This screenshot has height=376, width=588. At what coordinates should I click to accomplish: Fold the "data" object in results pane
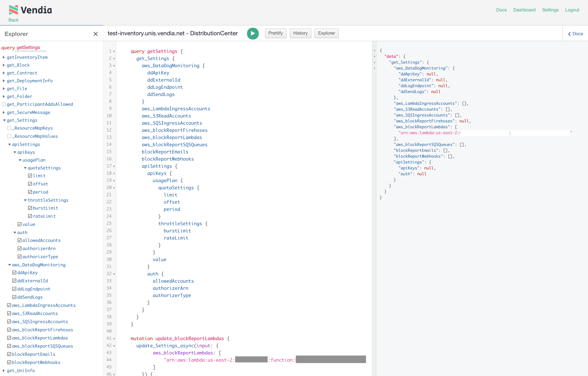pyautogui.click(x=375, y=57)
